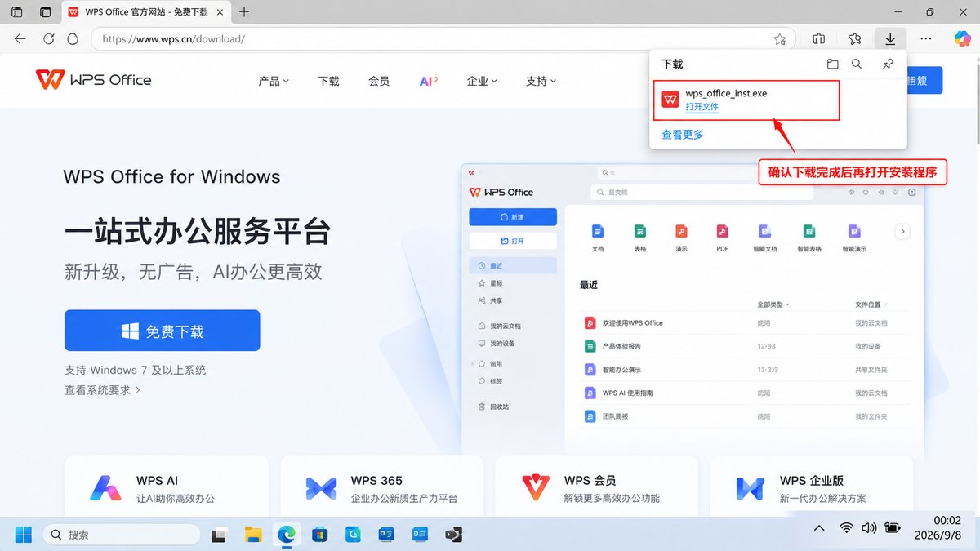
Task: Click the WPS 会员 card title
Action: (x=590, y=480)
